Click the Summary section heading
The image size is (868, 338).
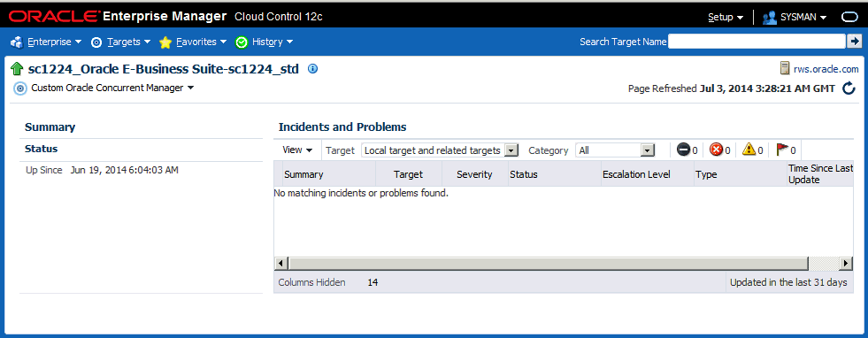[x=50, y=127]
